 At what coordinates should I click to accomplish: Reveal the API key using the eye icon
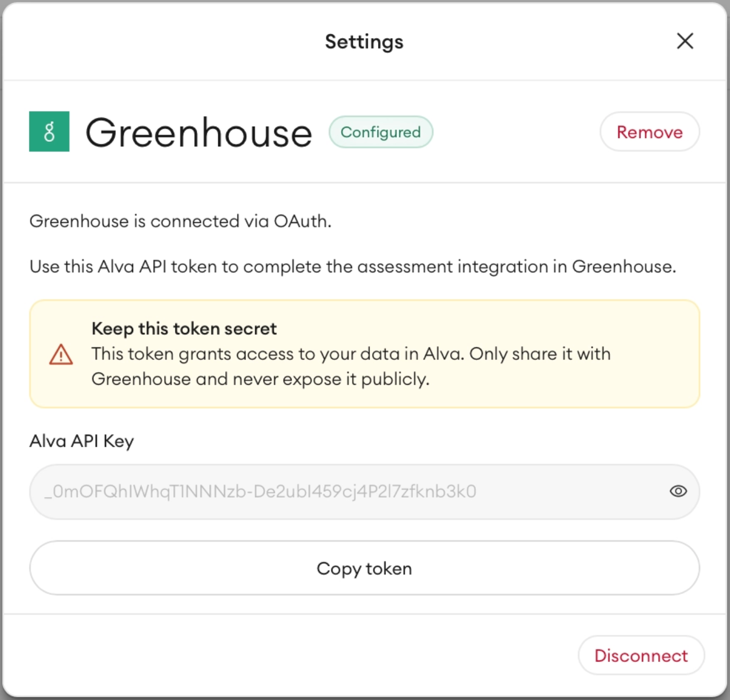678,491
